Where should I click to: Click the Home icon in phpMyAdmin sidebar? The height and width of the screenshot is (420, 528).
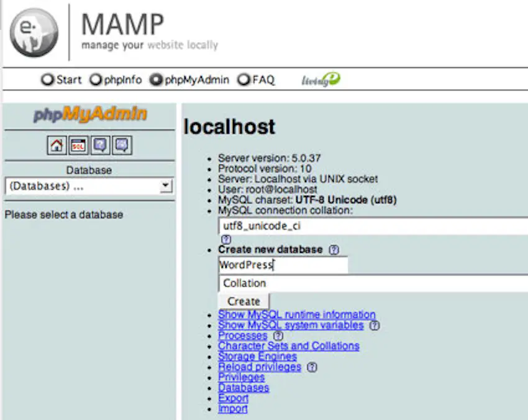(x=57, y=146)
